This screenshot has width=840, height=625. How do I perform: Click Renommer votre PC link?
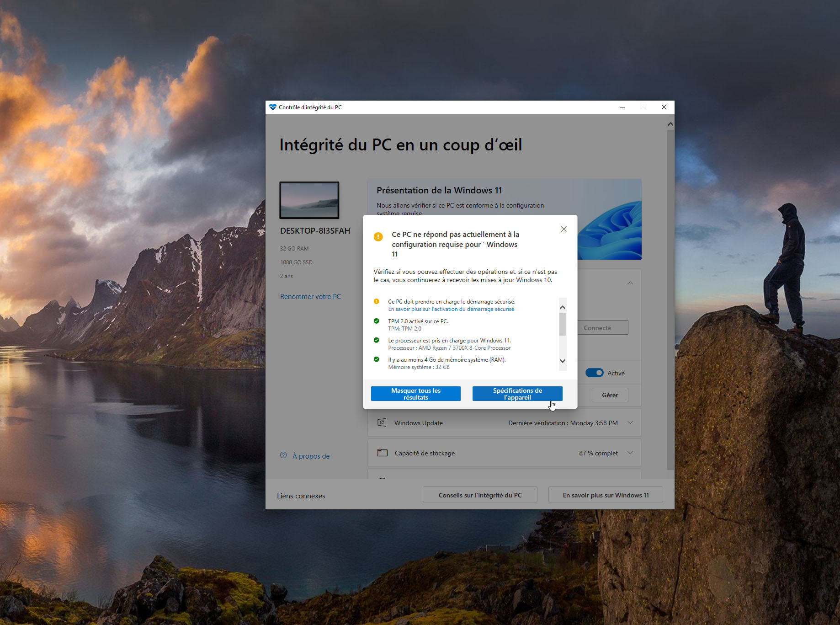pyautogui.click(x=310, y=297)
